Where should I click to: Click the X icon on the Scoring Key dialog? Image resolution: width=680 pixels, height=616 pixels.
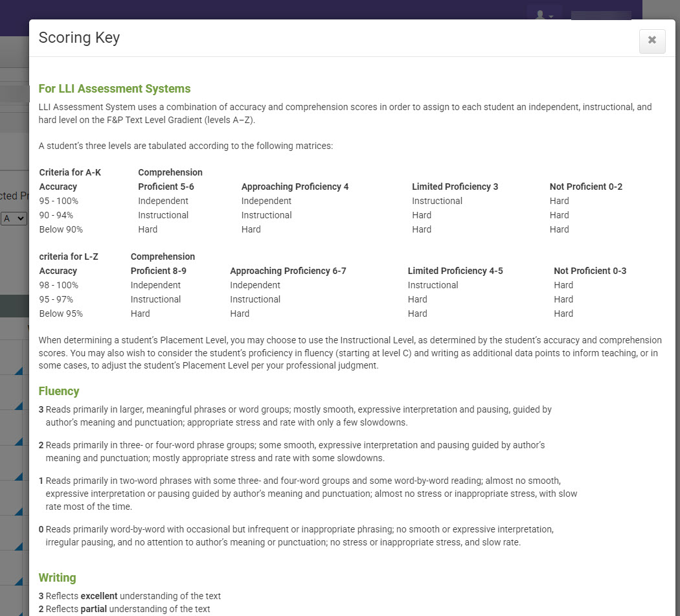(652, 41)
